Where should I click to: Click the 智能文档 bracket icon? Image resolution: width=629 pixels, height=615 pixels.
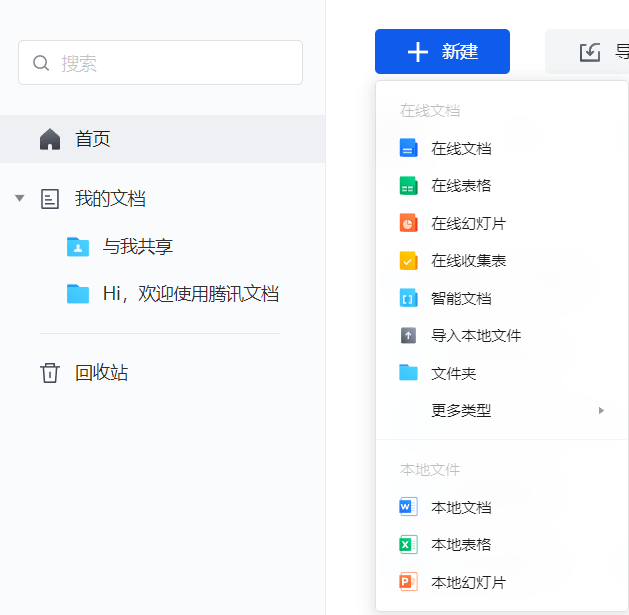[x=408, y=298]
